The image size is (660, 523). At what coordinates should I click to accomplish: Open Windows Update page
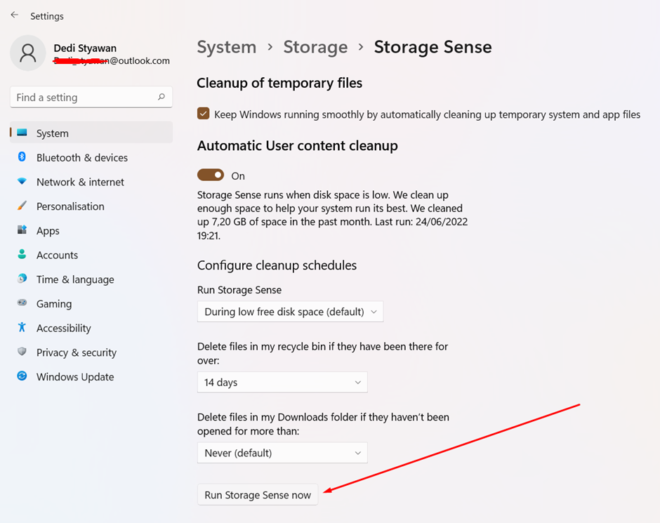[x=91, y=377]
